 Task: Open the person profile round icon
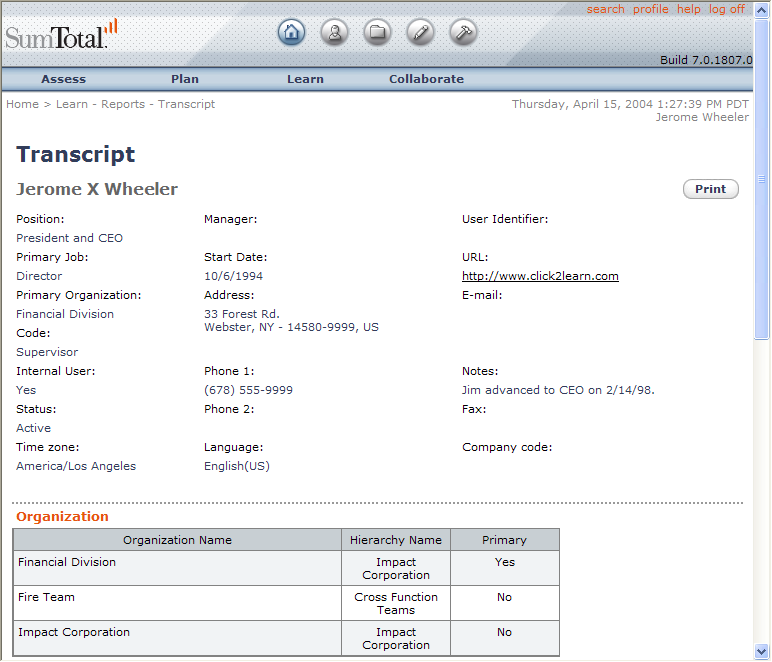click(334, 32)
